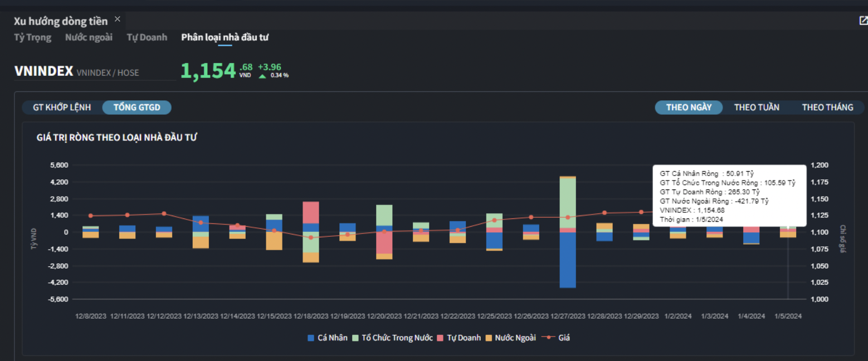This screenshot has width=868, height=361.
Task: Click the green Tổ Chức Trong Nước swatch
Action: click(355, 338)
